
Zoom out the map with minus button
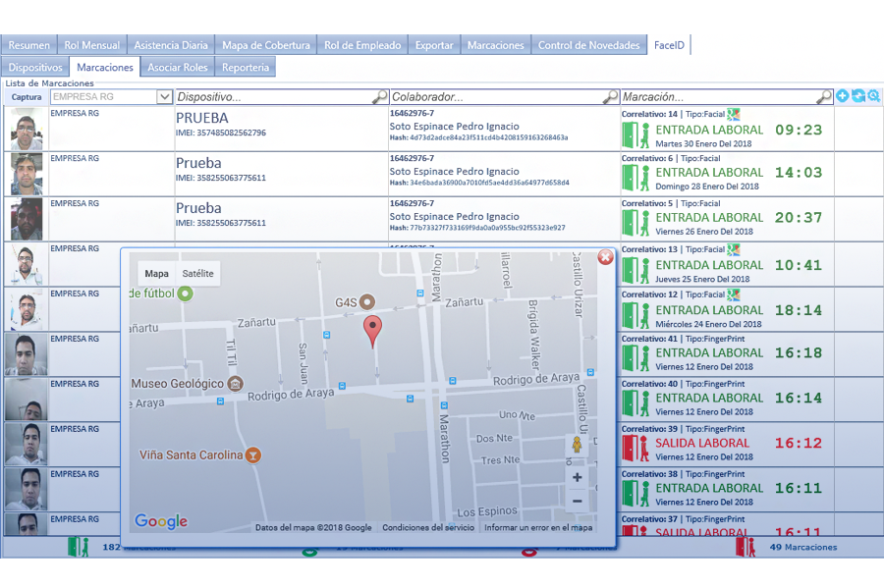point(577,501)
